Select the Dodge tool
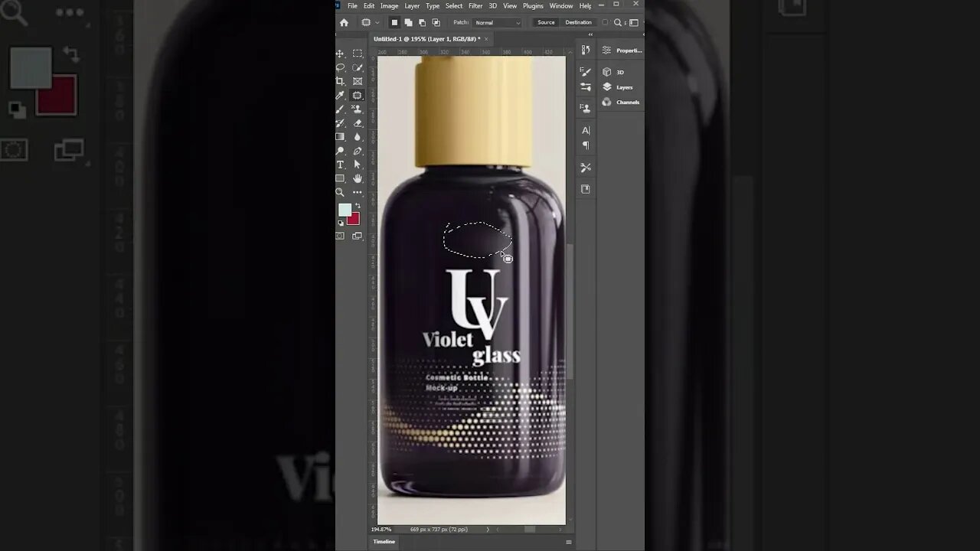This screenshot has height=551, width=980. pyautogui.click(x=340, y=151)
